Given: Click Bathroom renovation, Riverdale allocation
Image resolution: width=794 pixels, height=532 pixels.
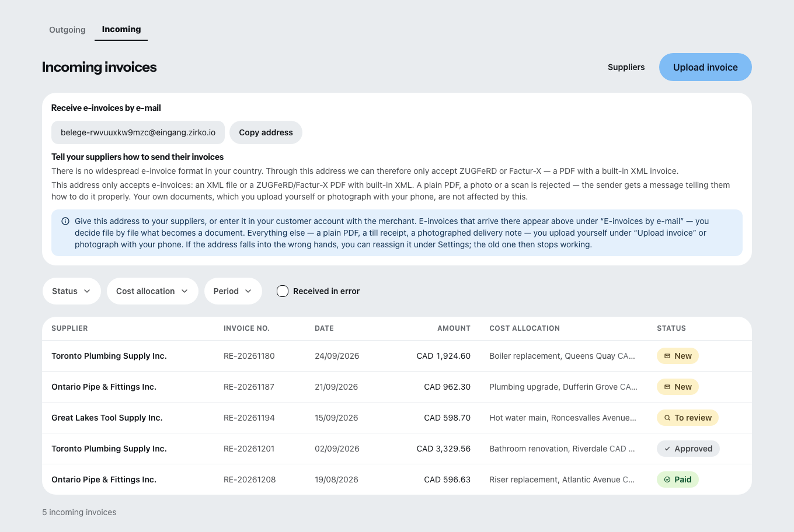Looking at the screenshot, I should coord(562,449).
